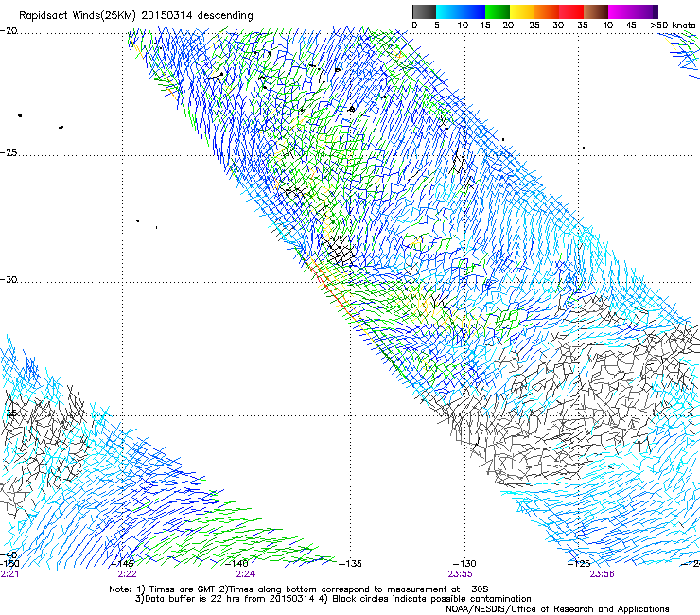The height and width of the screenshot is (615, 700).
Task: Click the -130 longitude label
Action: [x=464, y=564]
